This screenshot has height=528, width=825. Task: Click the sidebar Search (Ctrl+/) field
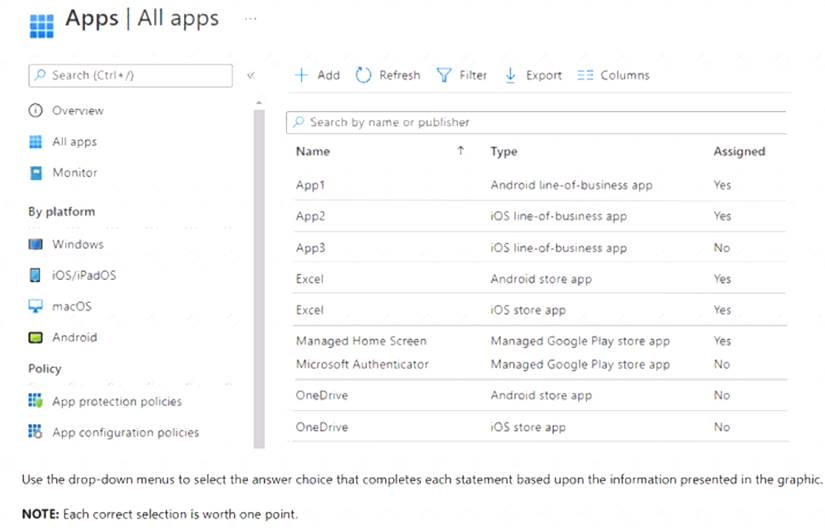click(130, 75)
